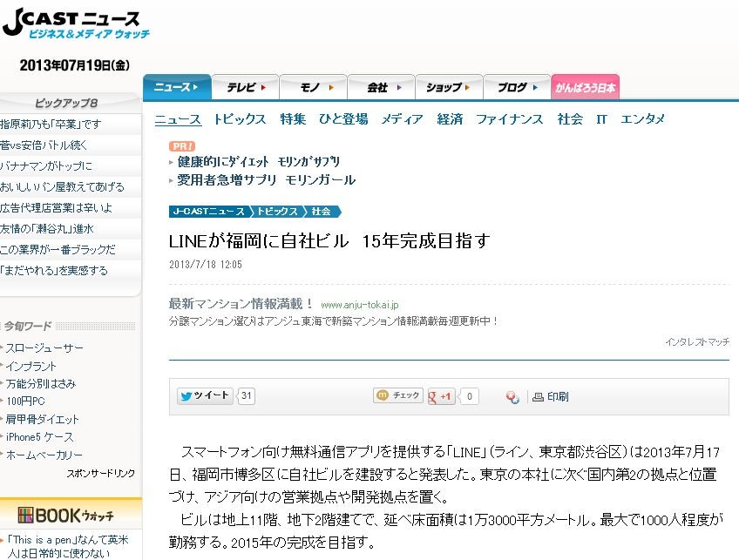This screenshot has height=560, width=739.
Task: Open pickup story おいしいパン屋教えてあげる
Action: tap(62, 187)
